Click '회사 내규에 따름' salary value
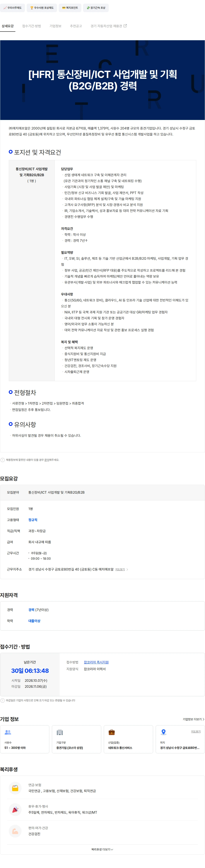The width and height of the screenshot is (205, 868). point(40,542)
